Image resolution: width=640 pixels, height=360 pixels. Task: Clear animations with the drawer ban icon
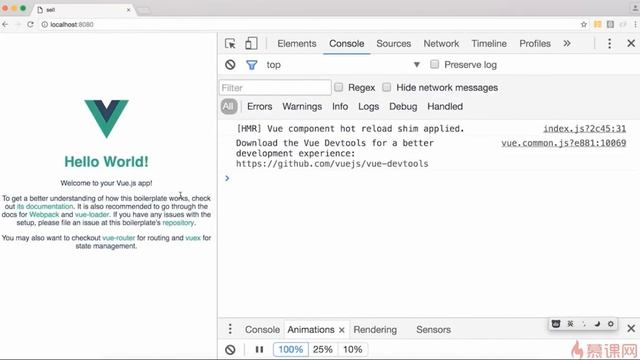click(x=230, y=349)
